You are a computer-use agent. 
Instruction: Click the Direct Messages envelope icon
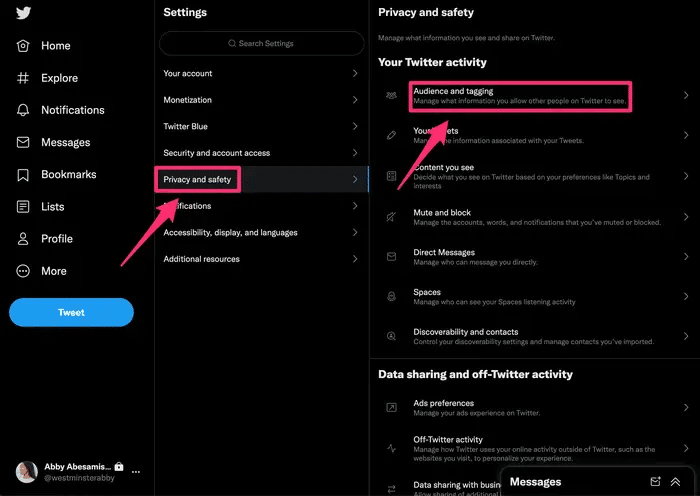tap(391, 257)
